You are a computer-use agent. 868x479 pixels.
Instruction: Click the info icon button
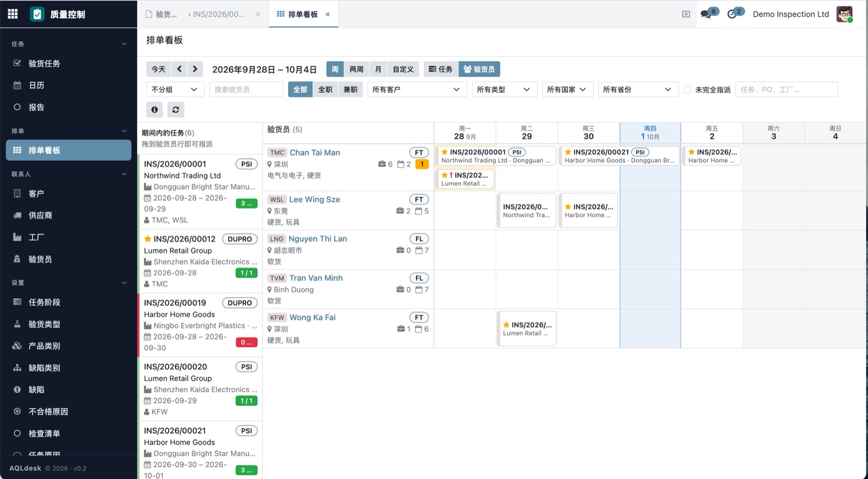tap(155, 110)
